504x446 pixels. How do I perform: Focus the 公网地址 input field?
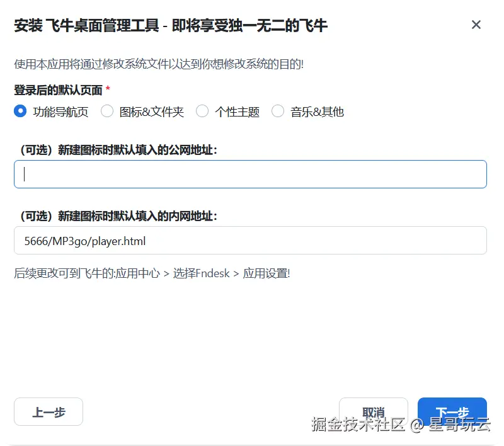click(x=250, y=174)
